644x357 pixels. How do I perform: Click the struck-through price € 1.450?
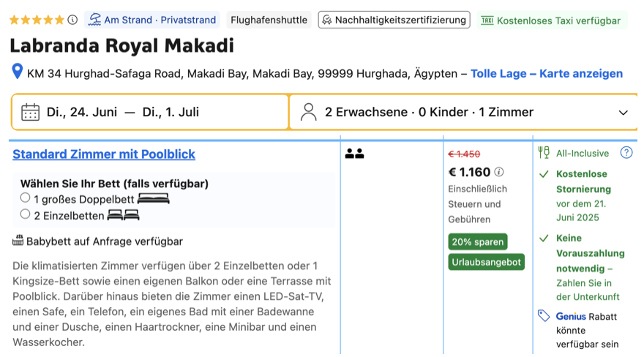point(464,154)
